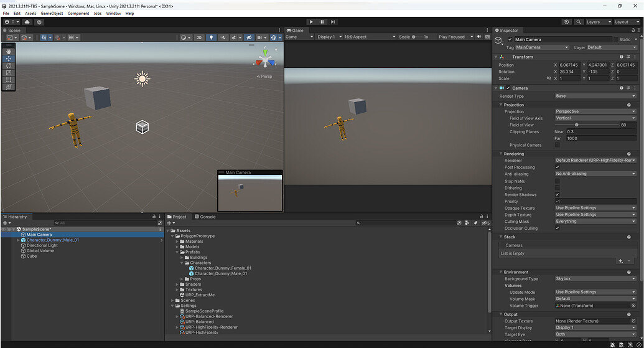Click the Project search by type icon
644x348 pixels.
(467, 223)
